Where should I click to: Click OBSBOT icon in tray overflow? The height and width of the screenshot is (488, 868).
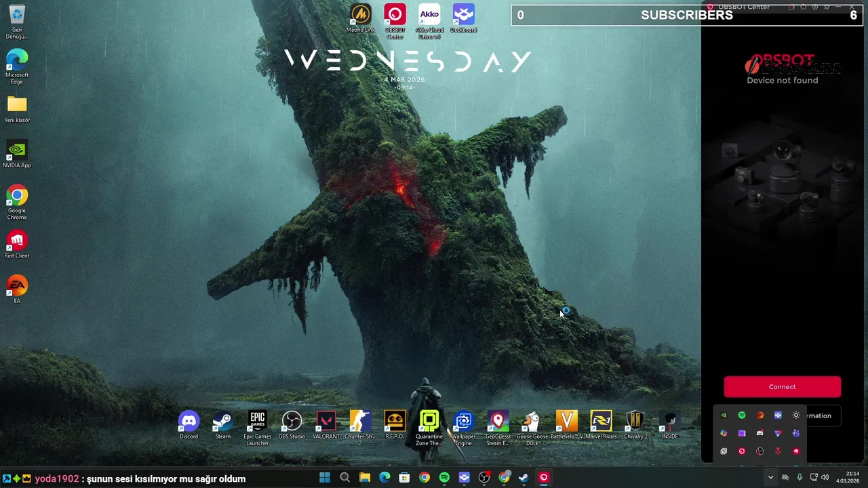[x=742, y=451]
